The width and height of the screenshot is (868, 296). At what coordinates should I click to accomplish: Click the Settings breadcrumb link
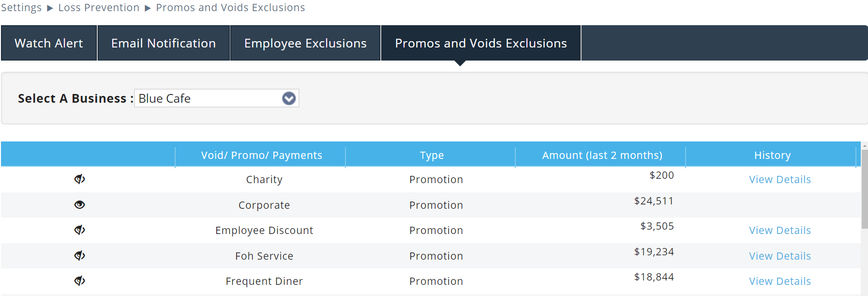click(x=21, y=8)
